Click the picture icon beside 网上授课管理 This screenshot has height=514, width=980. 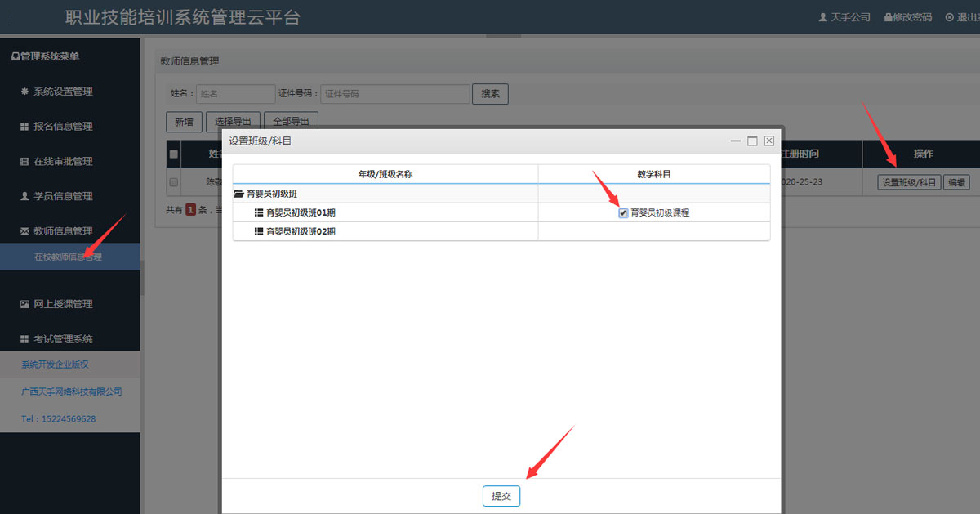(24, 304)
